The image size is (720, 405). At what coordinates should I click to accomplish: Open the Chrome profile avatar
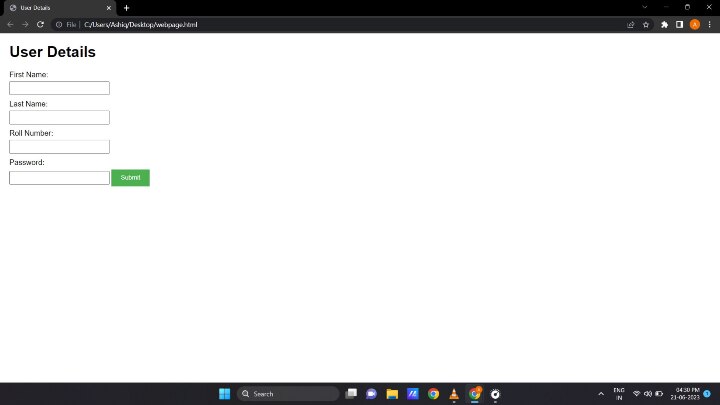tap(695, 25)
